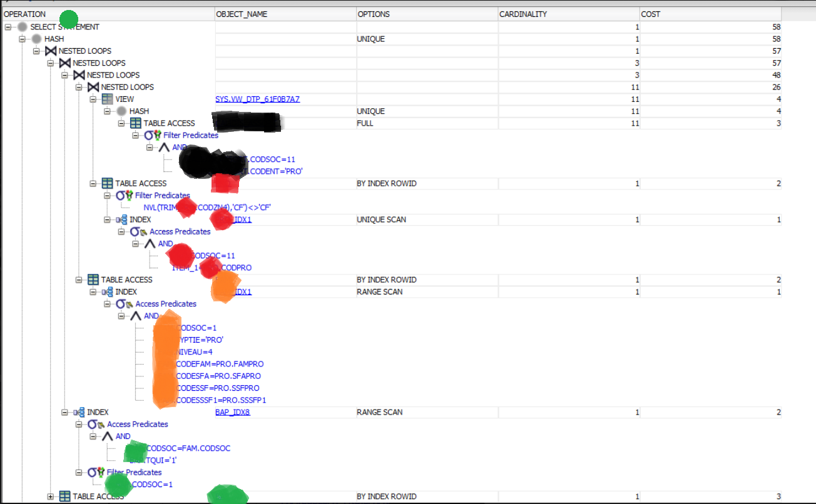
Task: Click the OPERATION column header
Action: (x=108, y=14)
